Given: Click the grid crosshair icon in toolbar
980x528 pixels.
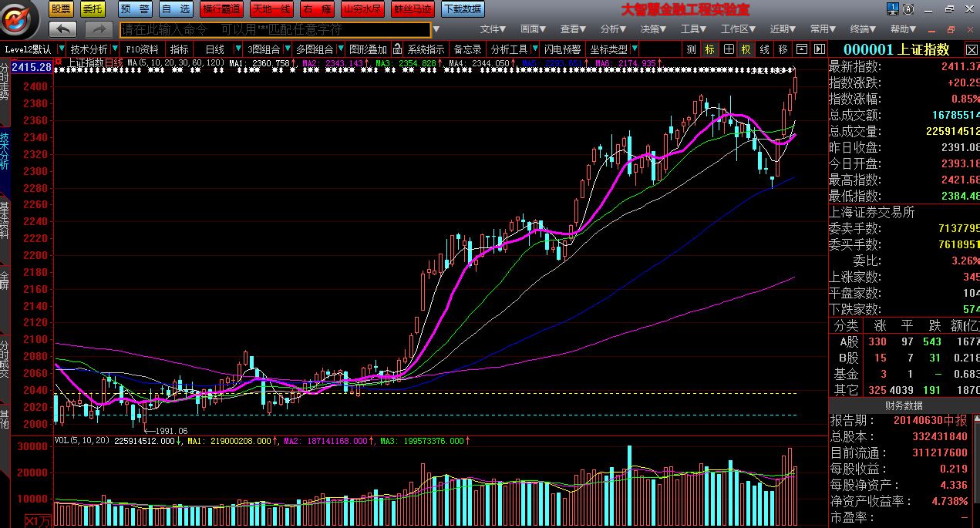Looking at the screenshot, I should [728, 49].
